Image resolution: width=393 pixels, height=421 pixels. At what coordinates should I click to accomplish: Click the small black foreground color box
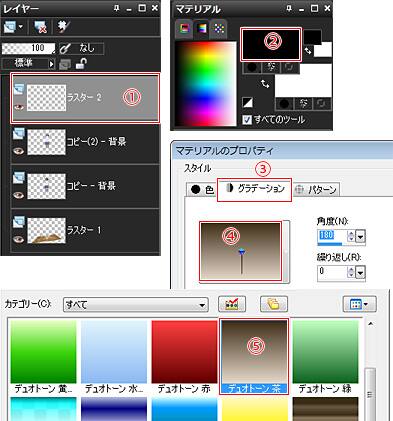pyautogui.click(x=312, y=36)
